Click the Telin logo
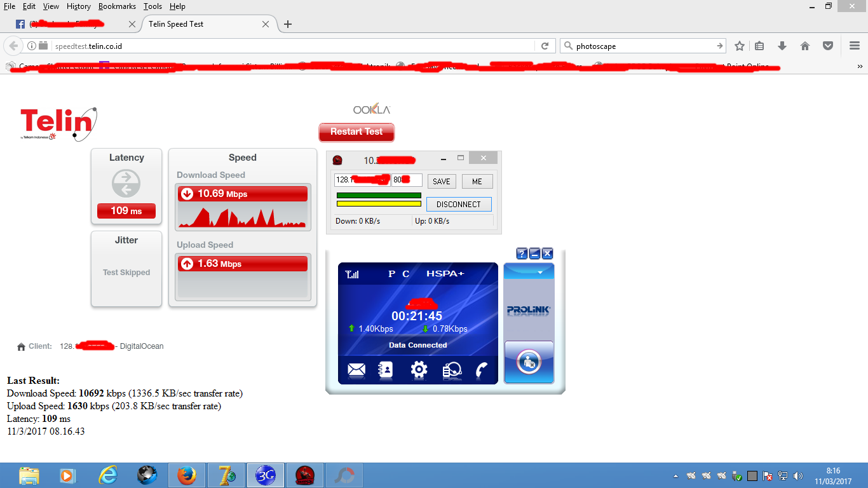The height and width of the screenshot is (488, 868). [58, 123]
